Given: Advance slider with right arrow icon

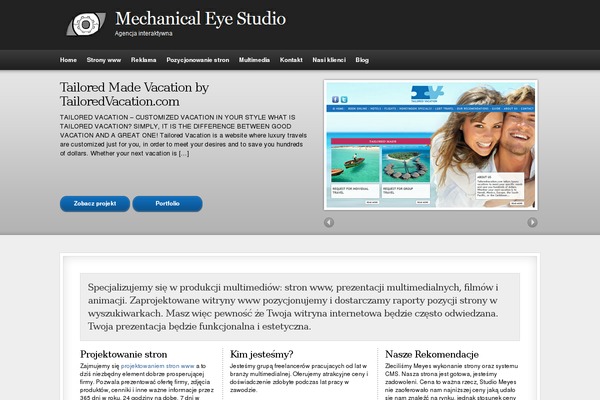Looking at the screenshot, I should tap(532, 222).
